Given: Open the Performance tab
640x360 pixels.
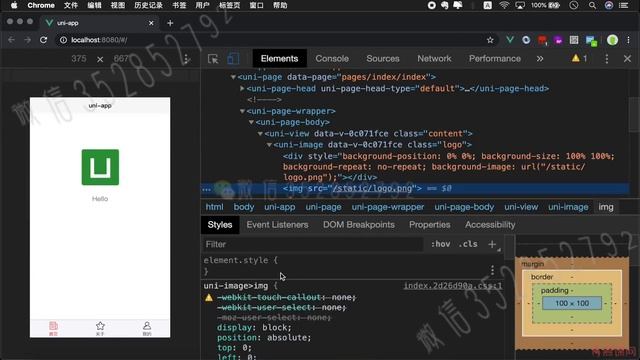Looking at the screenshot, I should click(495, 58).
